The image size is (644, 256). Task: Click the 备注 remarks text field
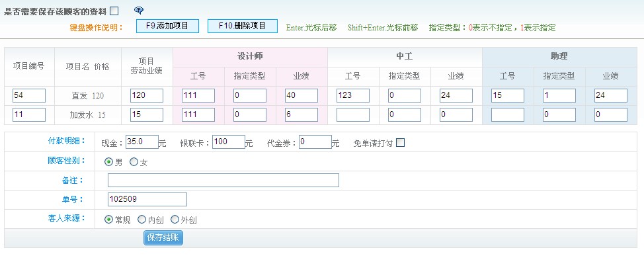point(223,180)
